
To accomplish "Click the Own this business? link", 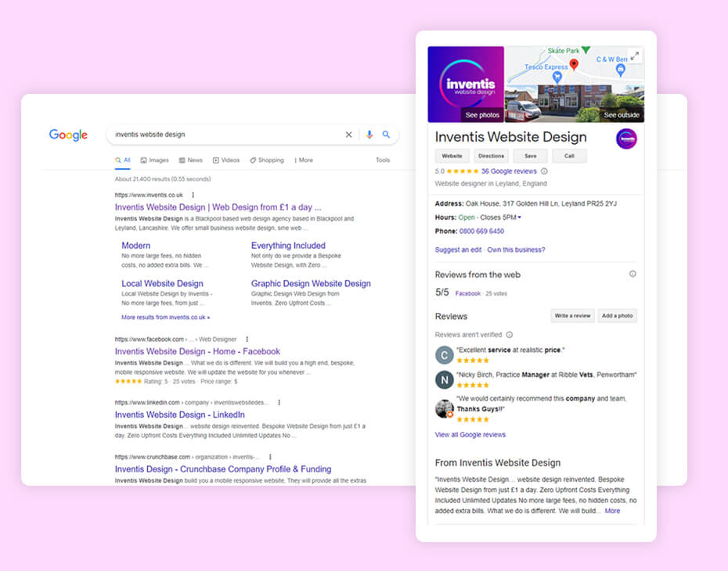I will (516, 250).
